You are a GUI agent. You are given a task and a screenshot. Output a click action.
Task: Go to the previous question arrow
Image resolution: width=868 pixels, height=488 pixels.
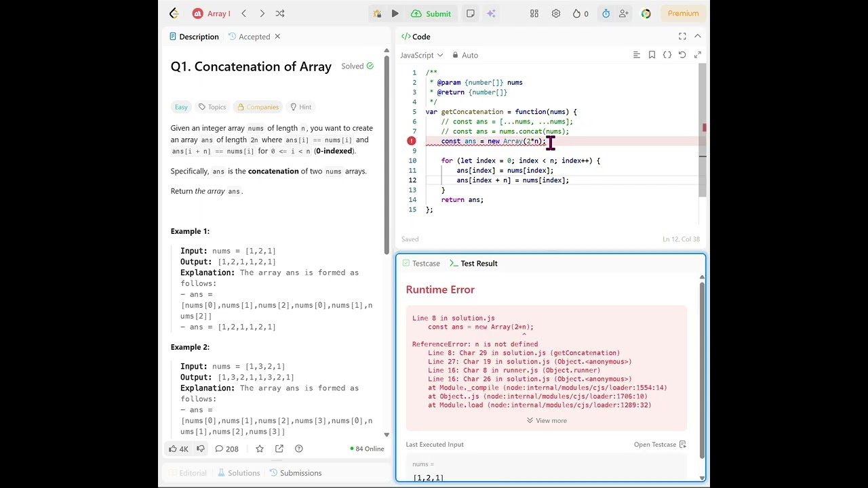point(244,14)
